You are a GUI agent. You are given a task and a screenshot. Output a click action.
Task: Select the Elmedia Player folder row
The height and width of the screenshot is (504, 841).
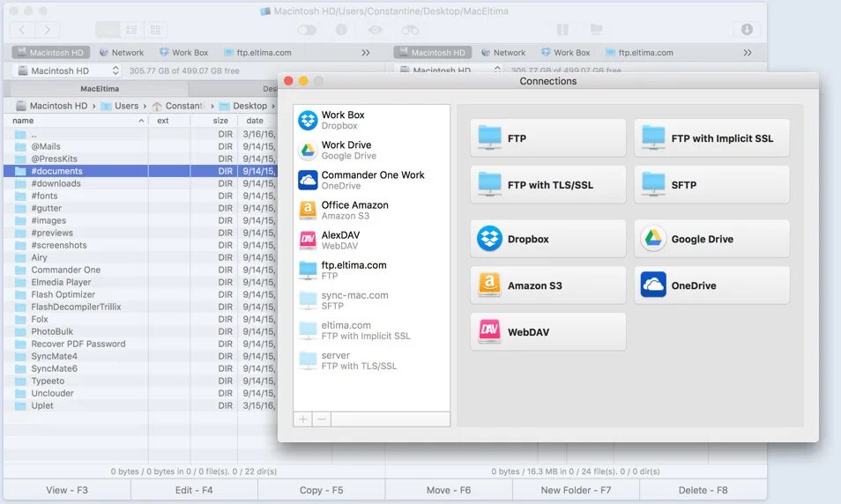click(x=140, y=282)
